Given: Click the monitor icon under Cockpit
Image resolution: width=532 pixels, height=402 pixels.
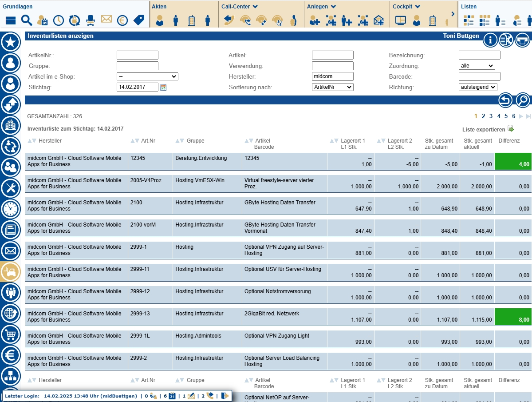Looking at the screenshot, I should (401, 20).
